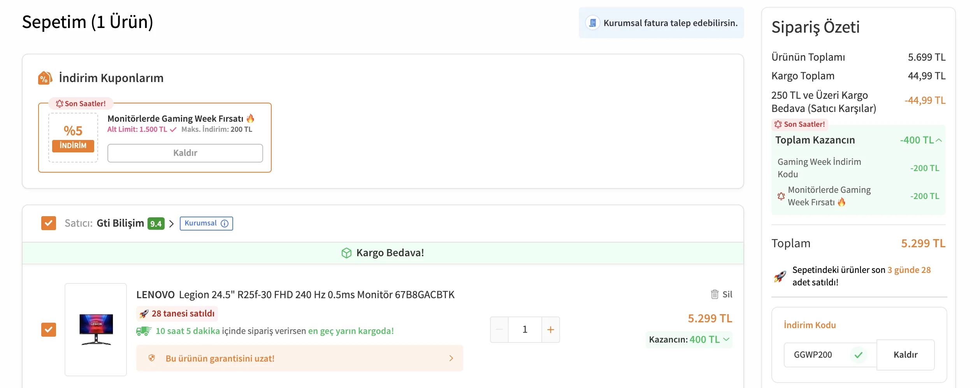
Task: Open the Lenovo monitor product thumbnail
Action: [96, 330]
